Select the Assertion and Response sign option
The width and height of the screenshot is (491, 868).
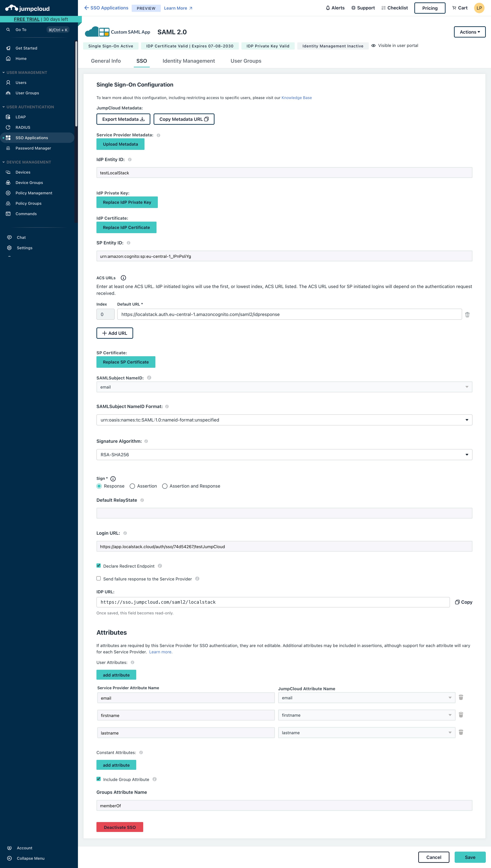pyautogui.click(x=165, y=486)
